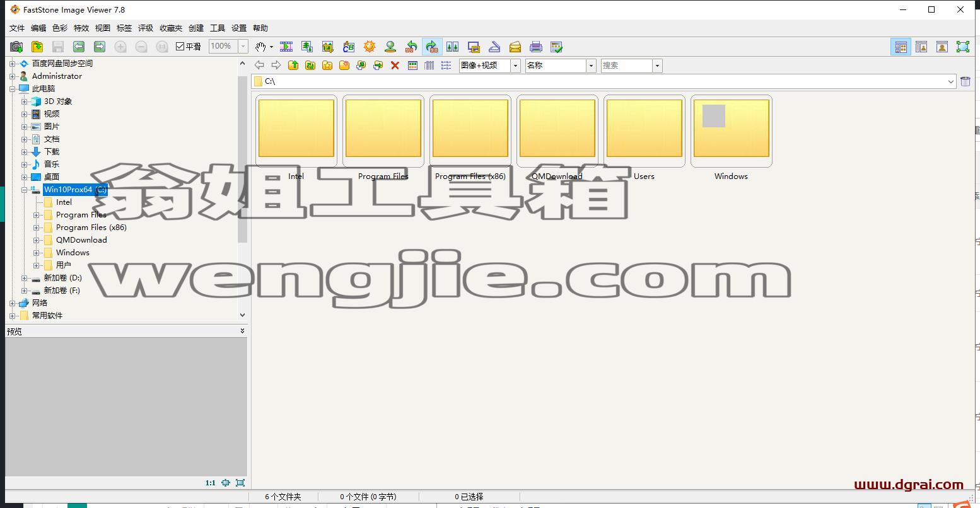
Task: Switch to browser view layout icon
Action: coord(901,47)
